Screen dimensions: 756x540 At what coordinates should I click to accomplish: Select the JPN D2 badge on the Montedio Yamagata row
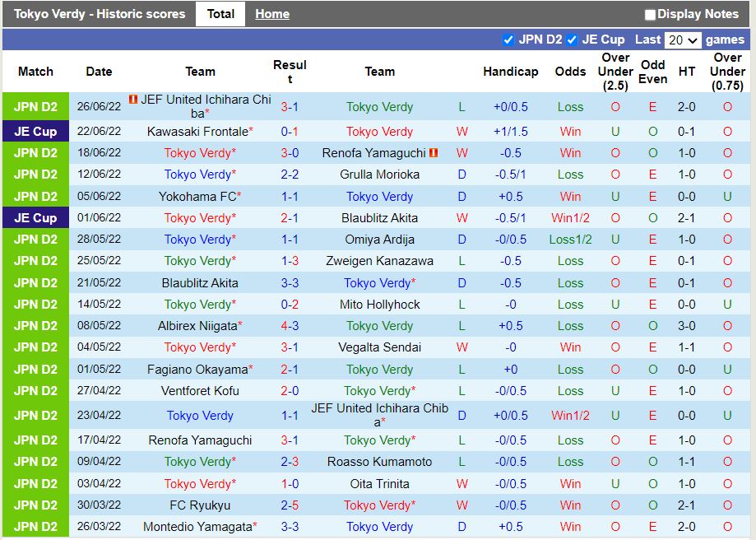pyautogui.click(x=35, y=527)
